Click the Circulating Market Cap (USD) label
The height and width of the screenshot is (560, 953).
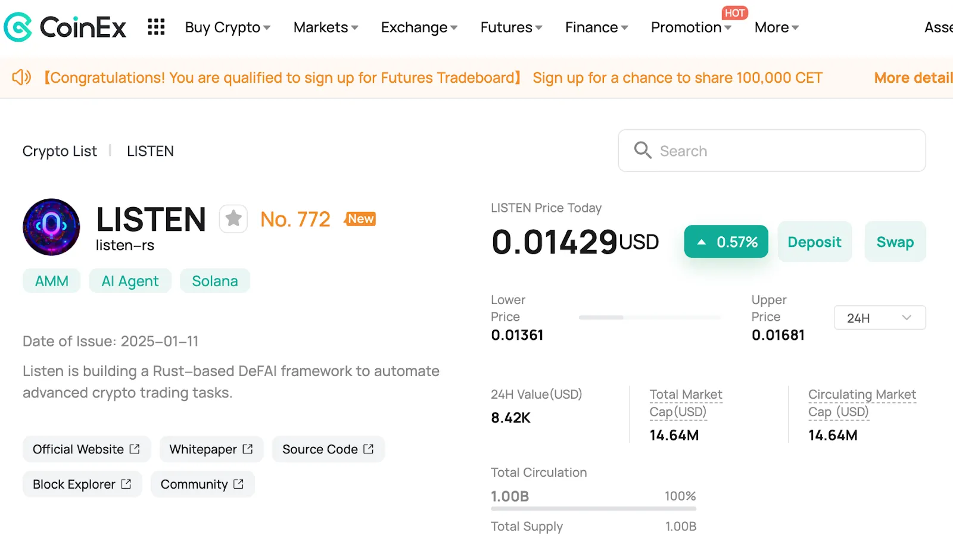click(862, 403)
